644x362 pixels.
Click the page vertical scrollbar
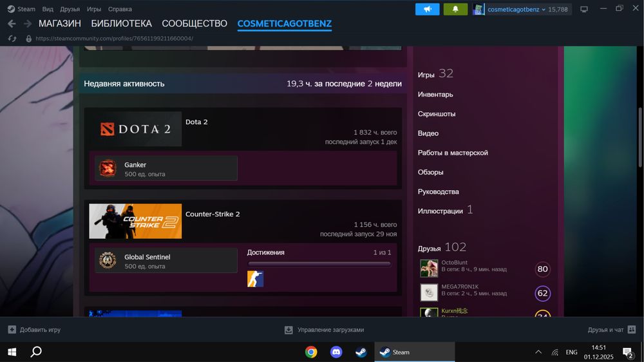tap(640, 137)
